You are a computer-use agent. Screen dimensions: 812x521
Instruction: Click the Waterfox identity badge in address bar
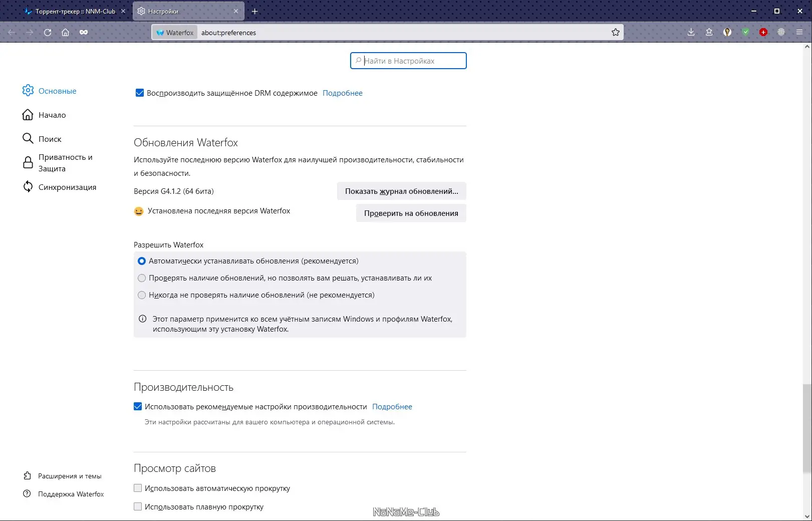click(x=175, y=33)
